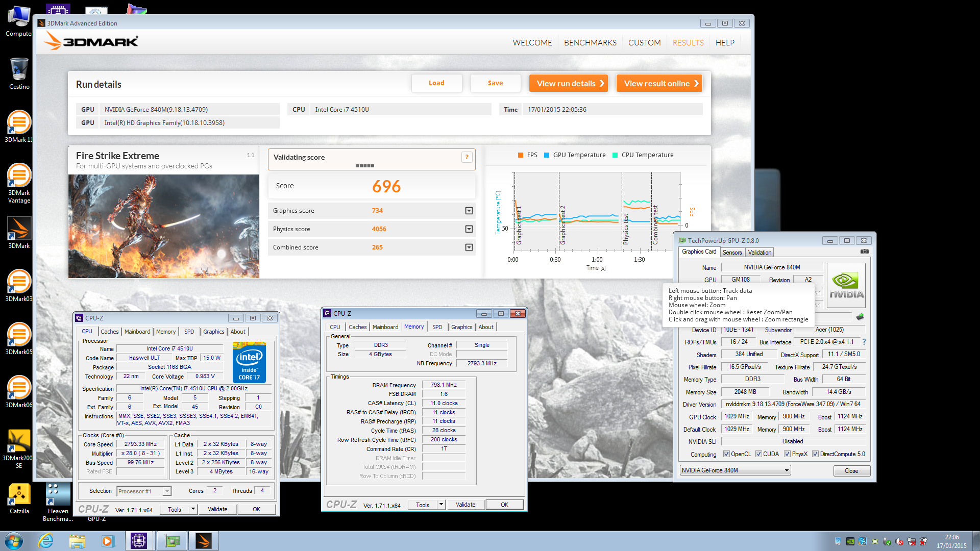Expand the Physics score details
Viewport: 980px width, 551px height.
pos(469,229)
